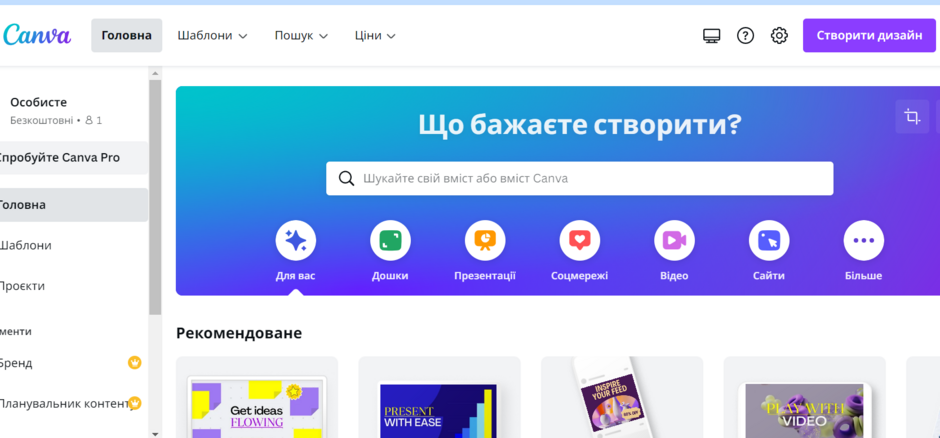Image resolution: width=940 pixels, height=438 pixels.
Task: Click the Рекомендоване heading
Action: [x=239, y=333]
